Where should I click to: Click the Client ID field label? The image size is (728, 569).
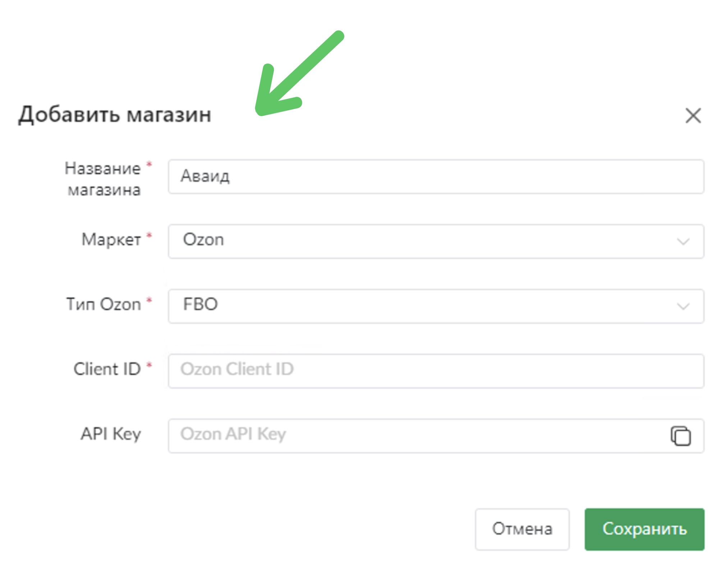tap(107, 369)
